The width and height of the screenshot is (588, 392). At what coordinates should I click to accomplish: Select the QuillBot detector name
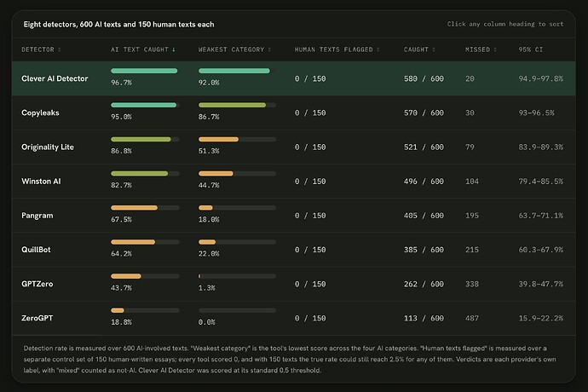36,250
